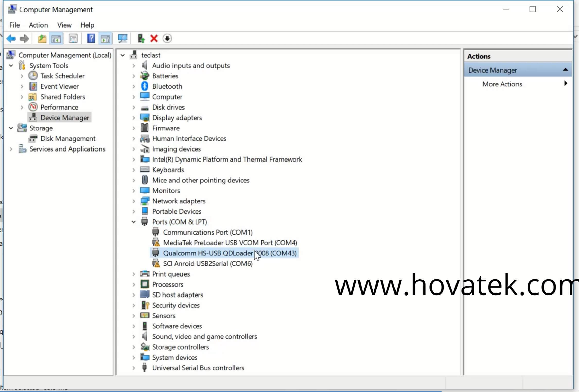Screen dimensions: 579x392
Task: Click the Performance gauge icon
Action: click(x=33, y=107)
